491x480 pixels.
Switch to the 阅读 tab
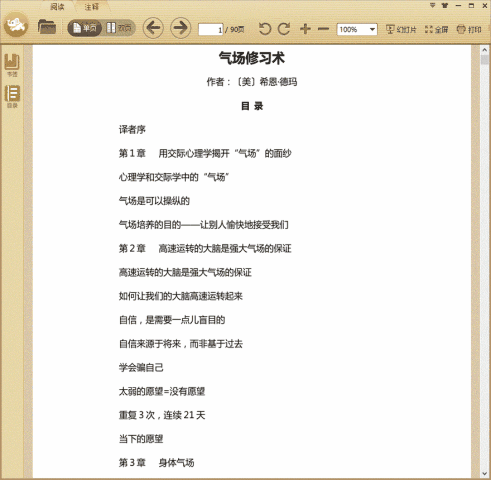[x=57, y=6]
